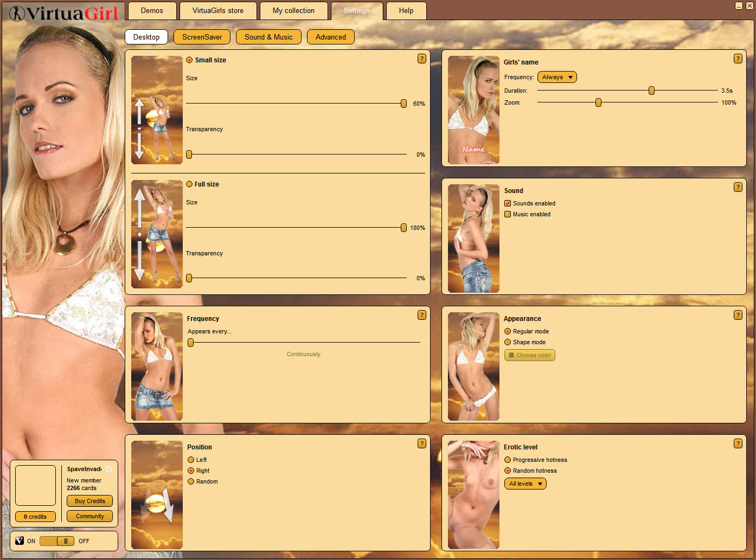
Task: Choose the Left position option
Action: [191, 460]
